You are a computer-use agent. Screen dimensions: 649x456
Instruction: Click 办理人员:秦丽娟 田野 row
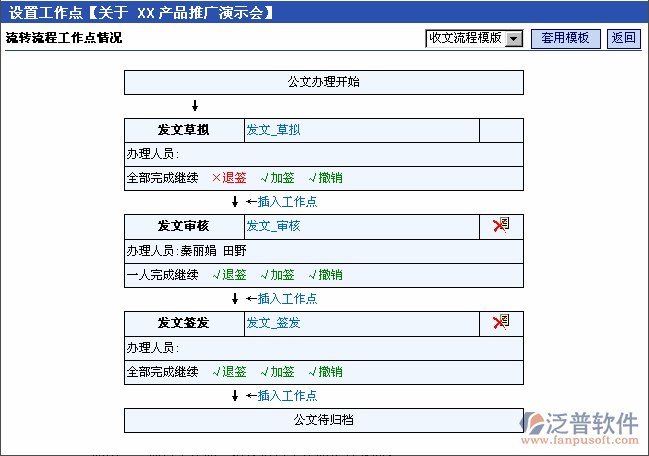pos(324,251)
